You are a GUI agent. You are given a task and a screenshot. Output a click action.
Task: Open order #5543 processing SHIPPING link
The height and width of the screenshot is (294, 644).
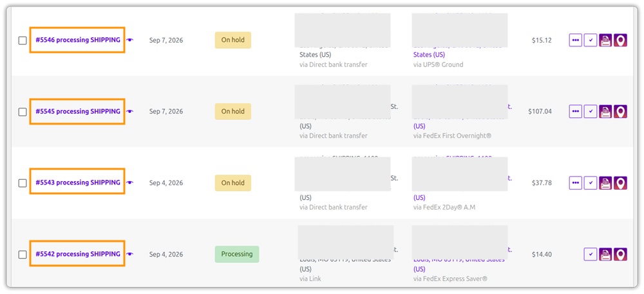78,182
